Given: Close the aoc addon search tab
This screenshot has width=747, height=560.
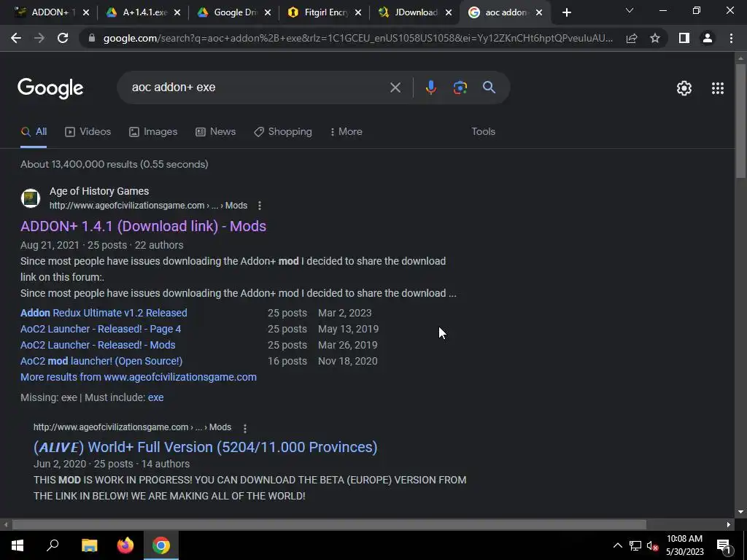Looking at the screenshot, I should coord(539,13).
